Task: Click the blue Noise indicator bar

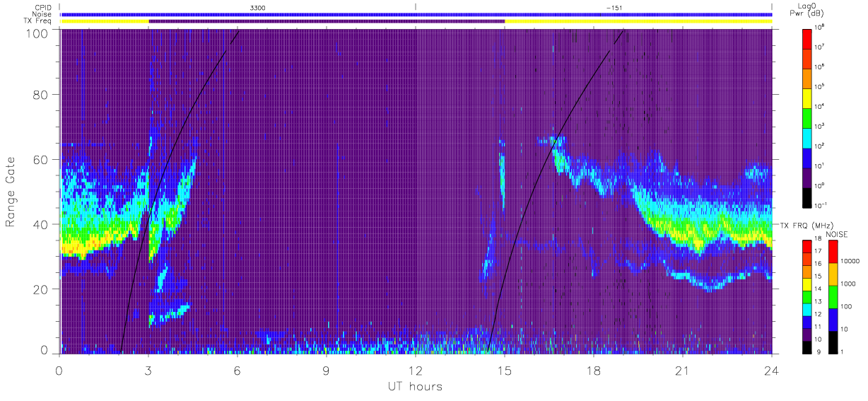Action: point(416,14)
